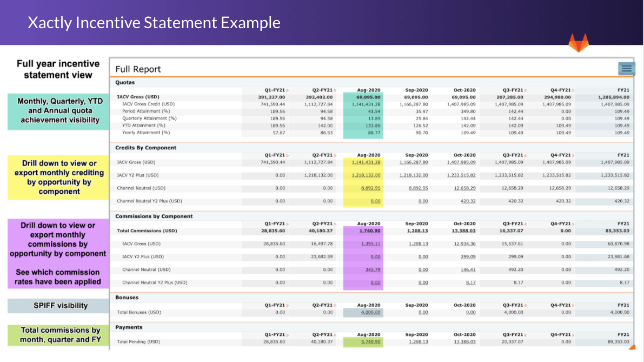The height and width of the screenshot is (362, 644).
Task: Click Sep-2020 IACV Y2 Plus credit 1,218,132.00
Action: 413,175
